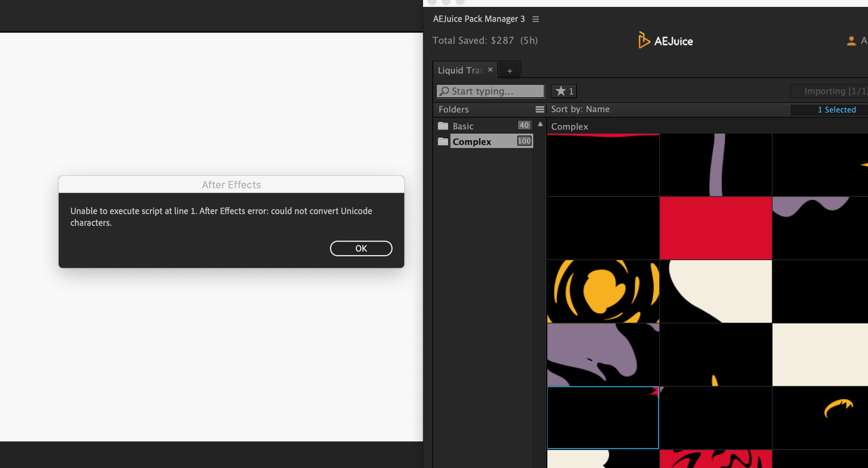Open Sort by: Name dropdown
The width and height of the screenshot is (868, 468).
580,109
